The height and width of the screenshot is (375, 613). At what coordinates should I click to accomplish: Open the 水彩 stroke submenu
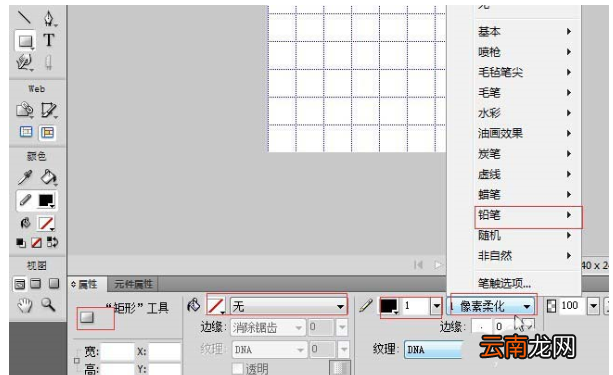(527, 113)
